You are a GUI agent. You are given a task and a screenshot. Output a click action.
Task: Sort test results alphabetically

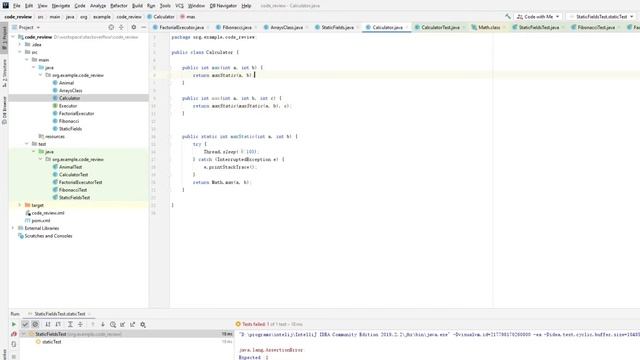click(48, 324)
